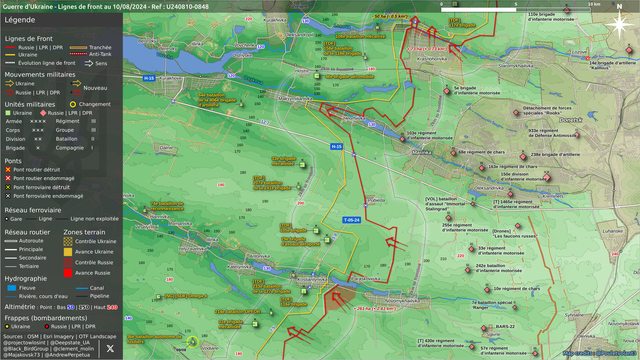
Task: Click the blue Fleuve hydrography swatch
Action: click(12, 288)
